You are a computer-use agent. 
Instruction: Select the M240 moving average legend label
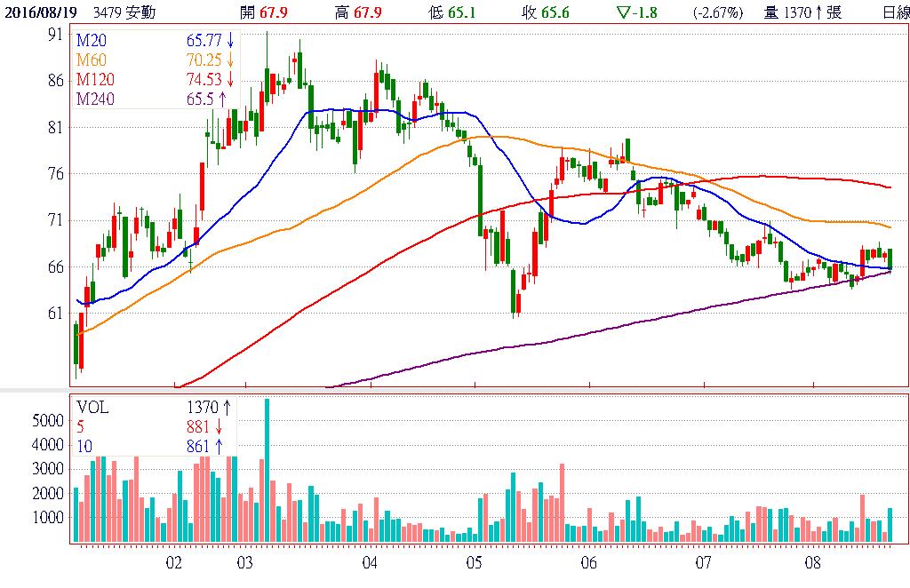tap(94, 99)
